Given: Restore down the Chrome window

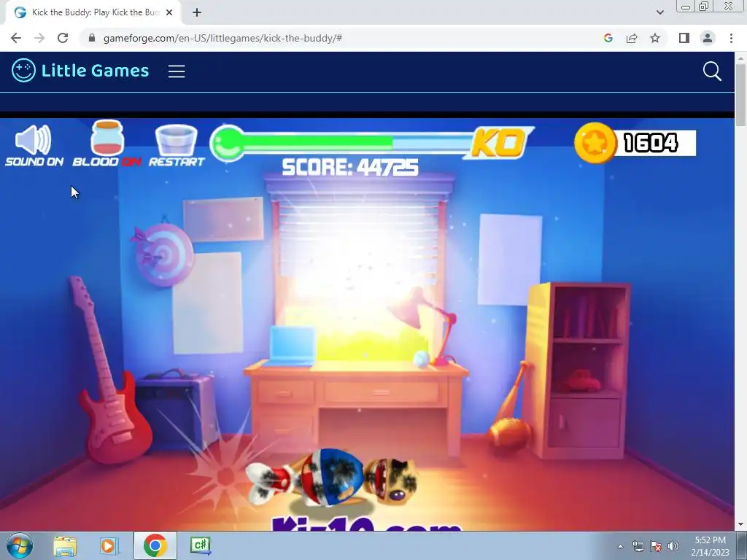Looking at the screenshot, I should pos(703,6).
